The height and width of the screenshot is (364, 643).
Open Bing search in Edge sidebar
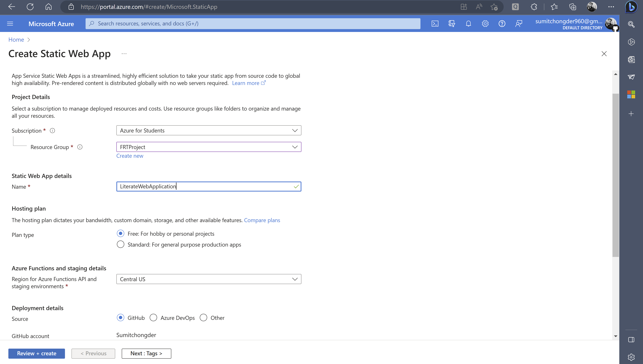631,24
